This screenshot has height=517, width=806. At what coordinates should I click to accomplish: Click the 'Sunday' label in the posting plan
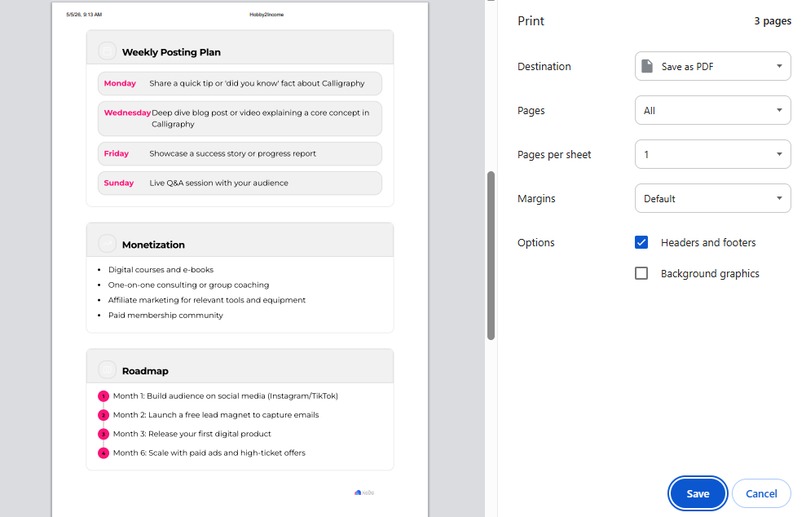click(119, 182)
